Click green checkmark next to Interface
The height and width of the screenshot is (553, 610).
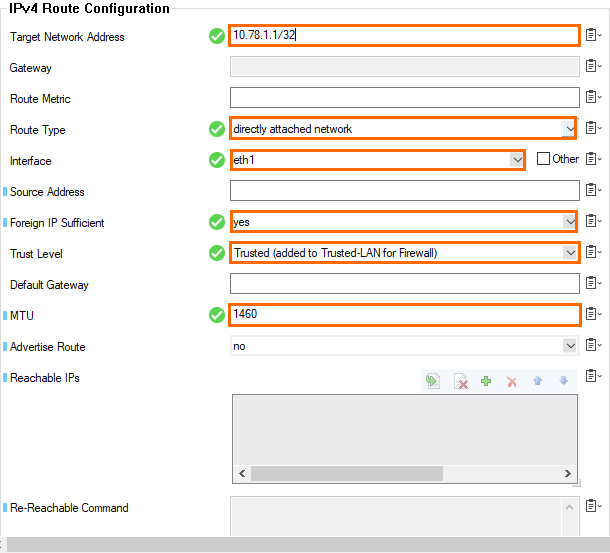pos(217,160)
